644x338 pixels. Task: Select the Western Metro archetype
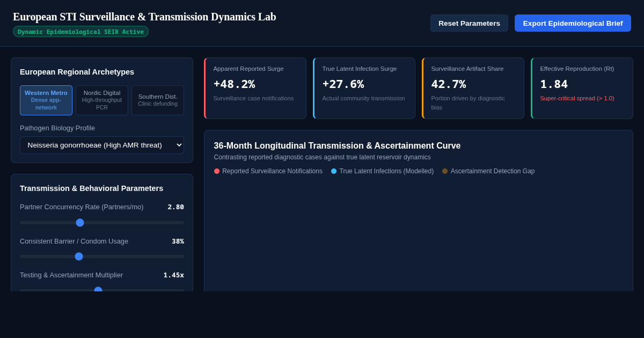[46, 100]
